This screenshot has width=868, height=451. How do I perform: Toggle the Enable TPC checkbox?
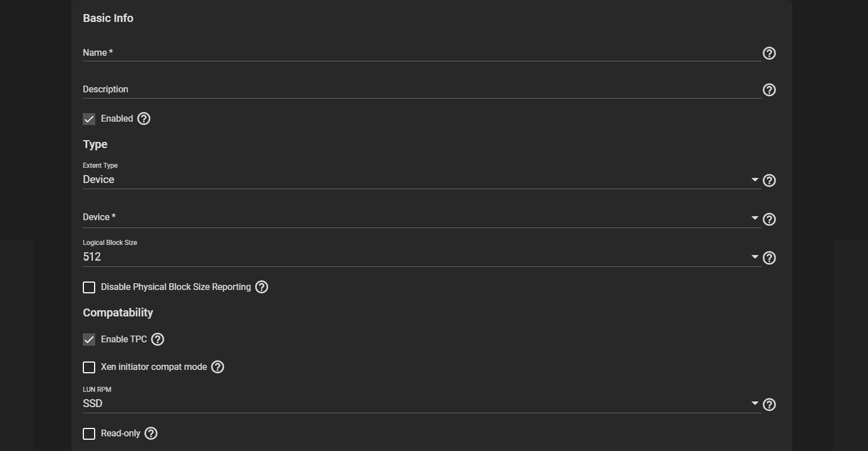[x=89, y=340]
